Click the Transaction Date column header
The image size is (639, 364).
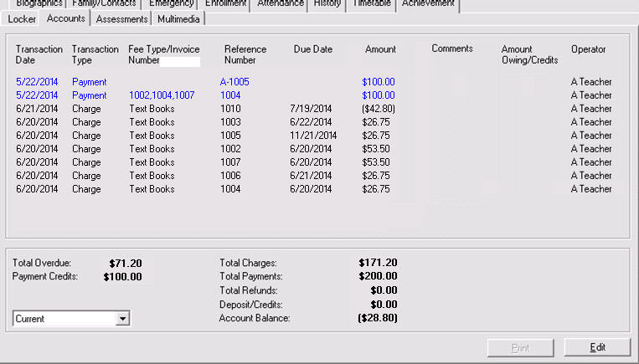point(39,54)
